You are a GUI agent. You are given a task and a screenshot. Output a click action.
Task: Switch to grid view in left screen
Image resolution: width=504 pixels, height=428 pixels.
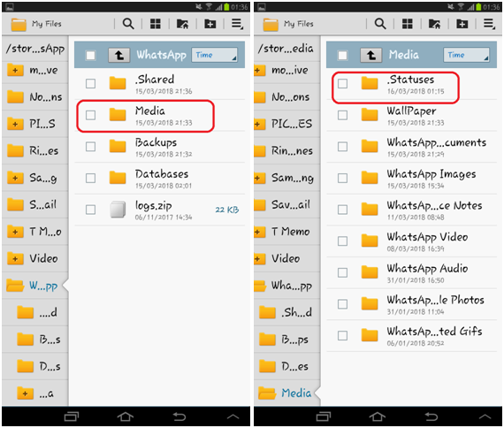[x=156, y=24]
